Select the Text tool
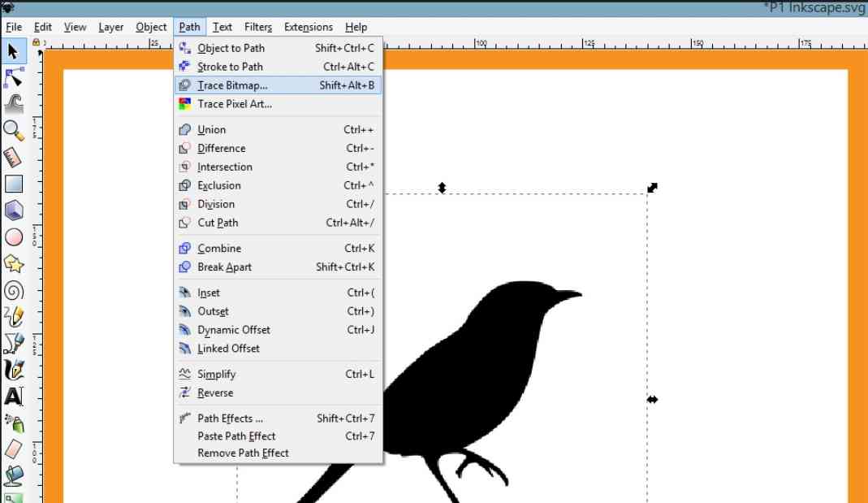 [12, 397]
